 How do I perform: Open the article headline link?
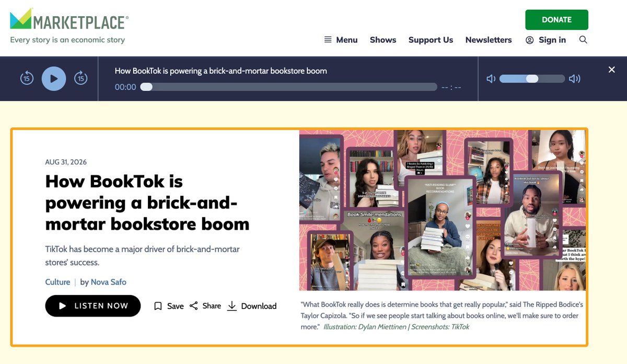point(147,203)
